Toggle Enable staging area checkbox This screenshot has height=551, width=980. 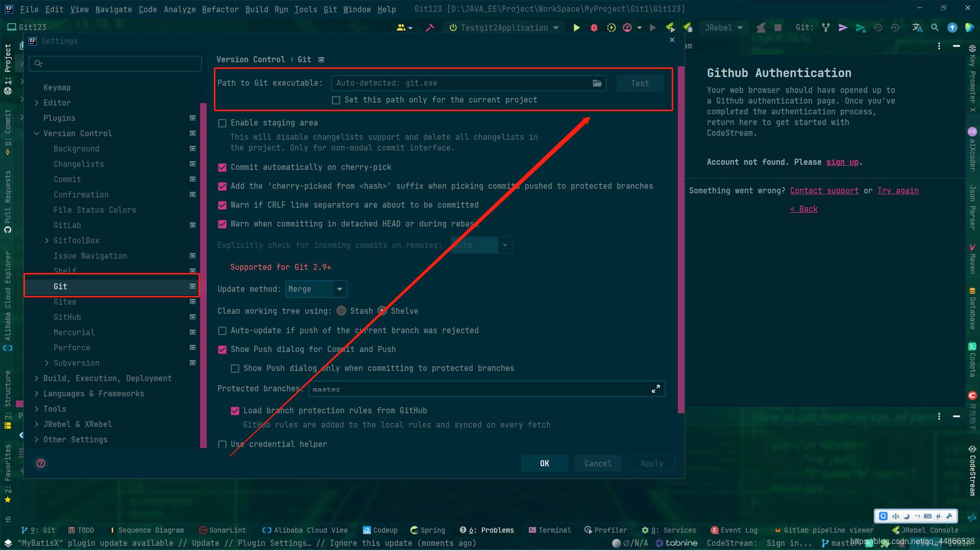point(222,122)
